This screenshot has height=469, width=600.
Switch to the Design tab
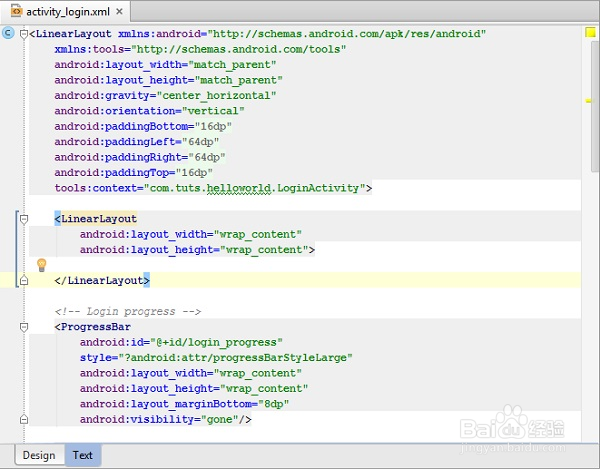39,455
